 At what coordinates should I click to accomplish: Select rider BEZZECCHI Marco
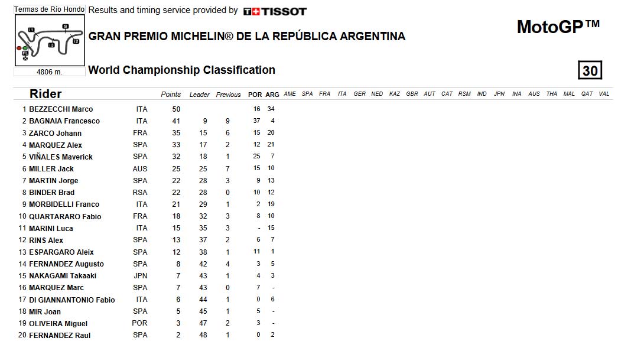pyautogui.click(x=61, y=109)
